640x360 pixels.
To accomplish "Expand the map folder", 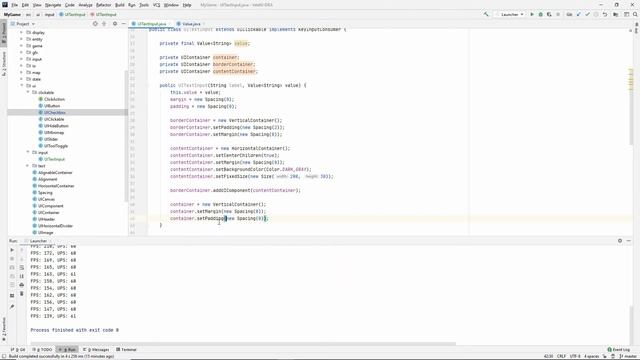I will tap(21, 72).
